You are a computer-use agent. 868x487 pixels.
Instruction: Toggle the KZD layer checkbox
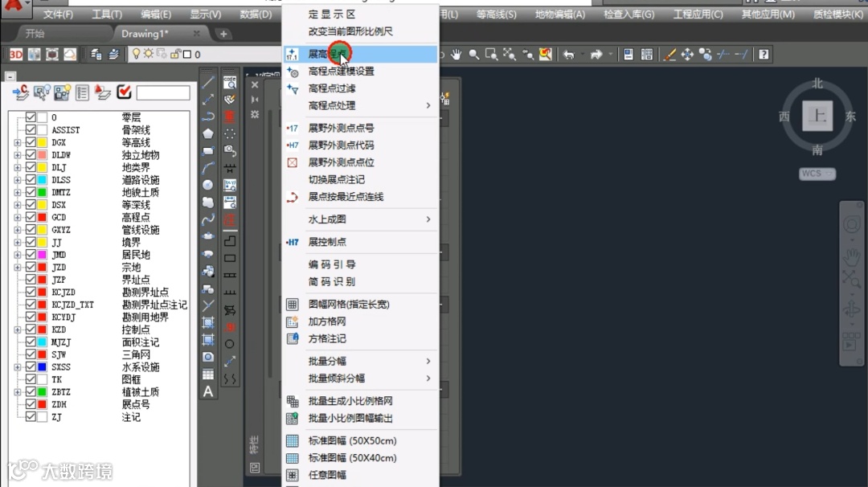tap(31, 329)
